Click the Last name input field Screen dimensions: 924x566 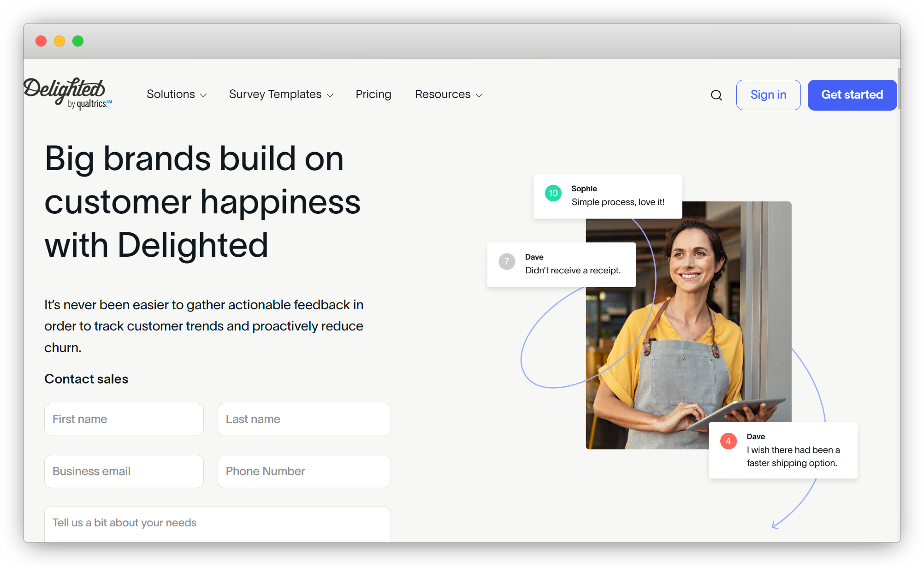304,419
